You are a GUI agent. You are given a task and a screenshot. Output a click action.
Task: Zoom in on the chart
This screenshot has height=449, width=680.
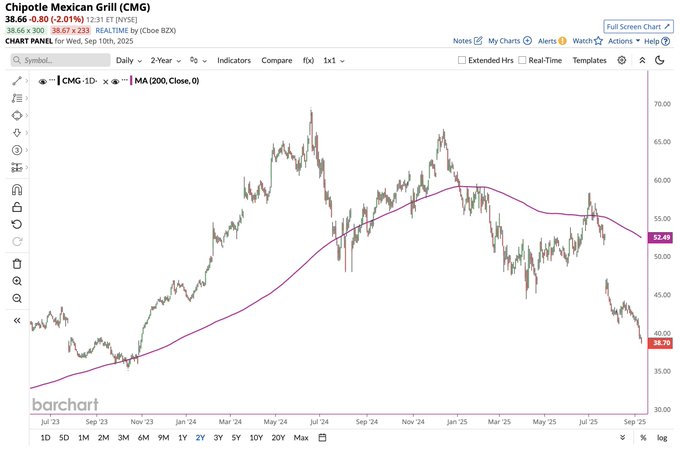(17, 281)
